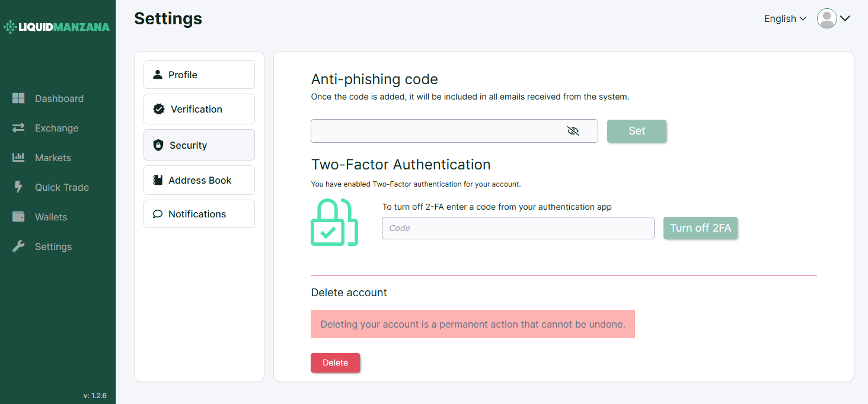Click the user profile avatar
Screen dimensions: 868x404
pos(826,19)
